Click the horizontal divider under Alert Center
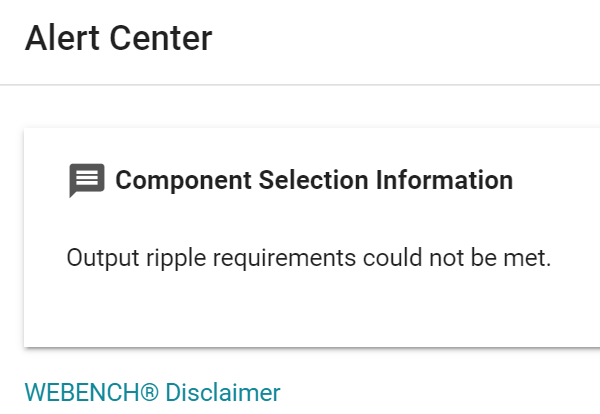Viewport: 600px width, 414px height. click(300, 85)
